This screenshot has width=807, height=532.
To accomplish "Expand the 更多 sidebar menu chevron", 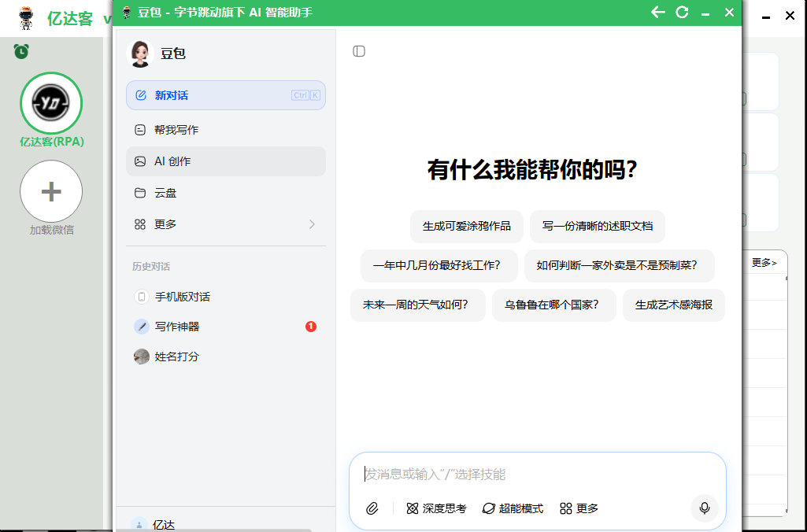I will coord(312,224).
